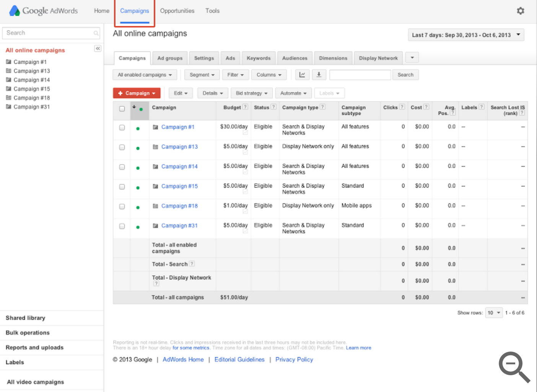Open Opportunities in top navigation

(x=177, y=11)
